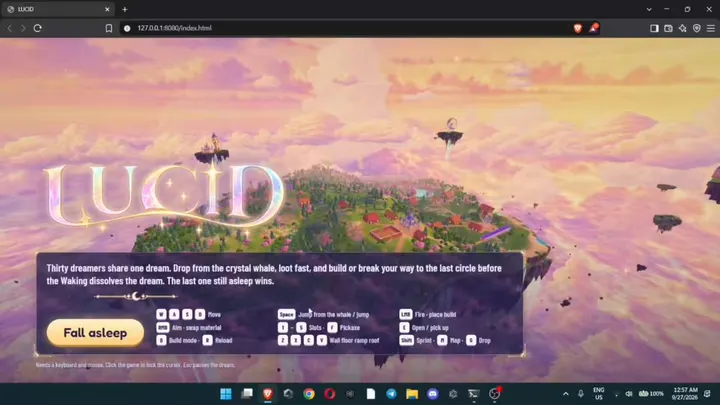This screenshot has height=405, width=720.
Task: Go back with the browser back arrow
Action: (x=10, y=28)
